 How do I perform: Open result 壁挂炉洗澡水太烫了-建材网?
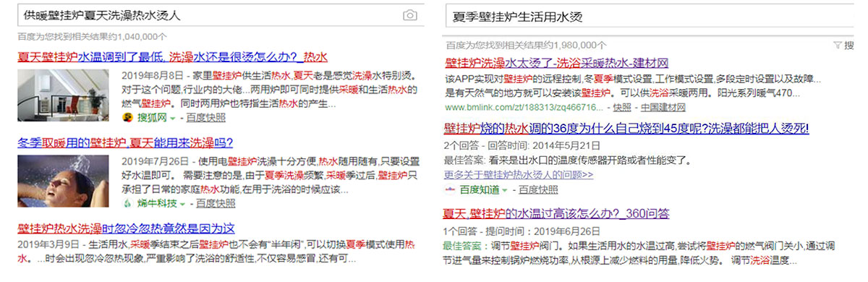pos(556,63)
